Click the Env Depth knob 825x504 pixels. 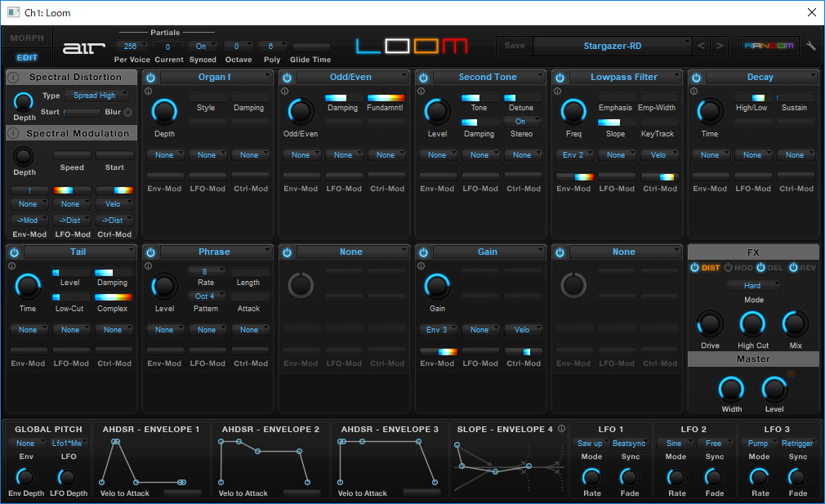(x=26, y=477)
